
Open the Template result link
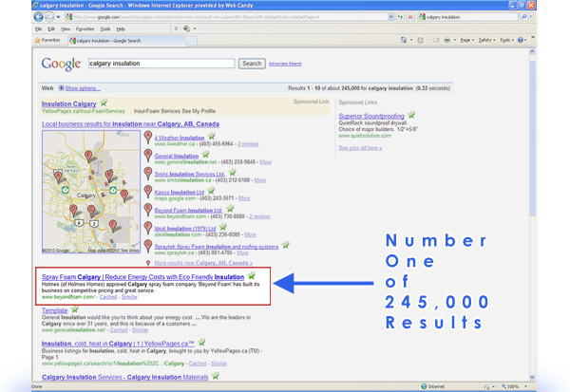54,310
